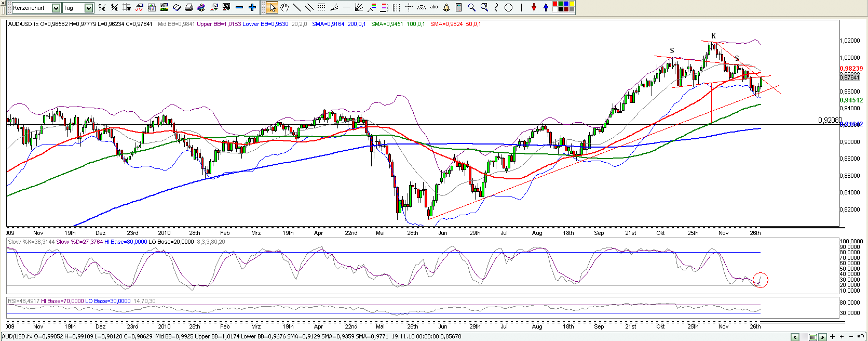Screen dimensions: 868x341
Task: Click the green panel chart settings icon
Action: click(x=164, y=7)
